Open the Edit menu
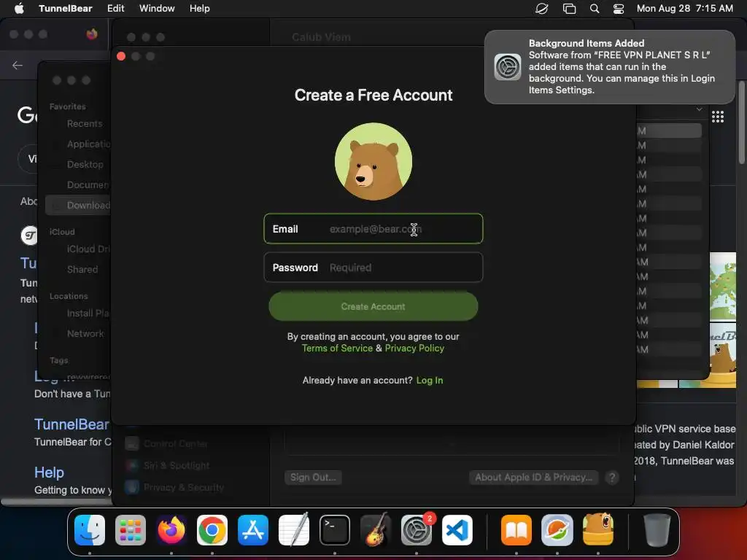 click(115, 9)
